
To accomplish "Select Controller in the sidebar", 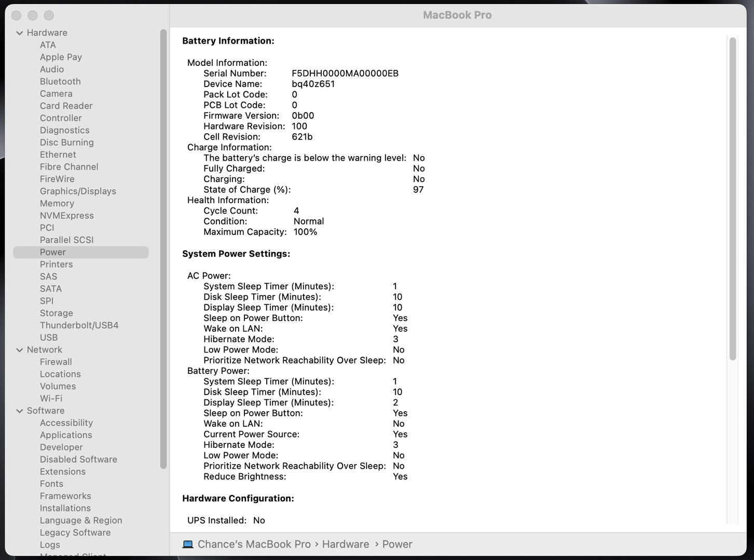I will [x=61, y=118].
